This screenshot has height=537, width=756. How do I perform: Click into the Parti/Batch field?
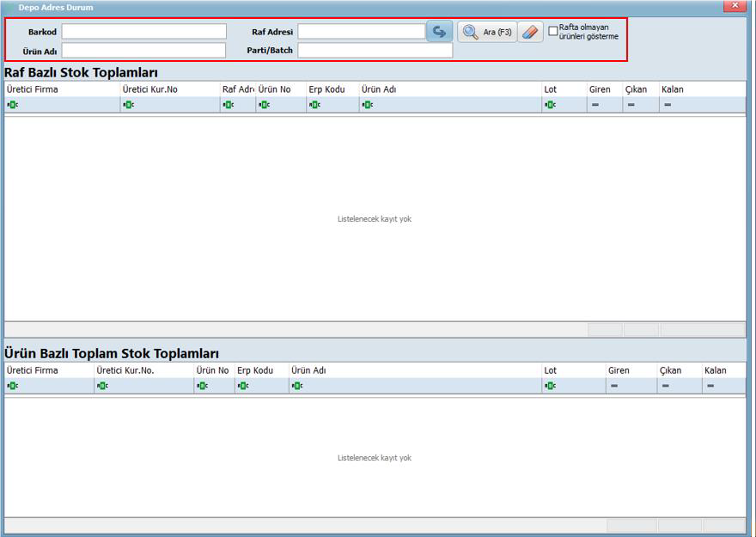tap(375, 51)
